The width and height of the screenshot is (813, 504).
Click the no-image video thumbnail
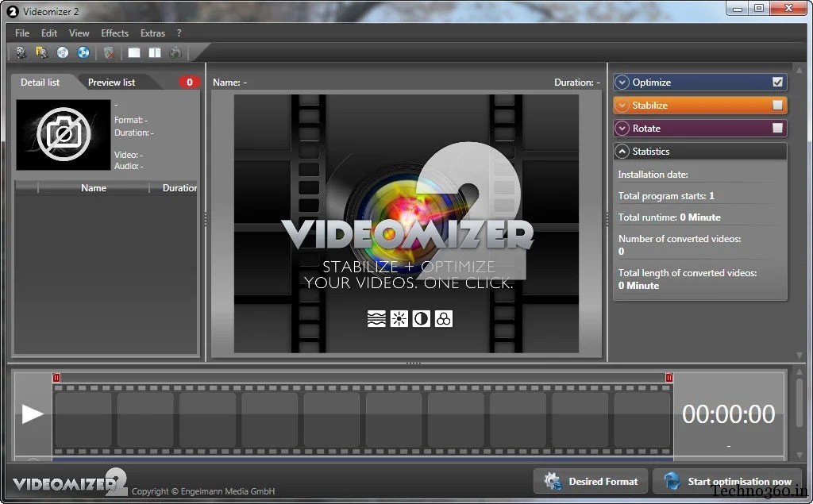[64, 135]
